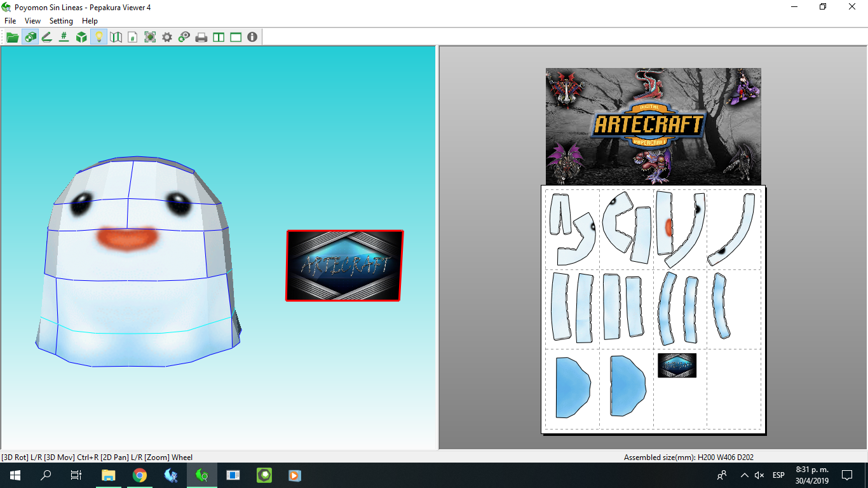
Task: Click the left eye of the 3D model
Action: 82,205
